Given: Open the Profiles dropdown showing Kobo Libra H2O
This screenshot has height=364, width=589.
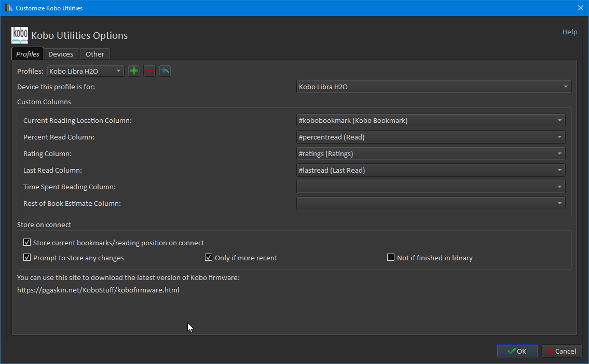Looking at the screenshot, I should point(86,71).
